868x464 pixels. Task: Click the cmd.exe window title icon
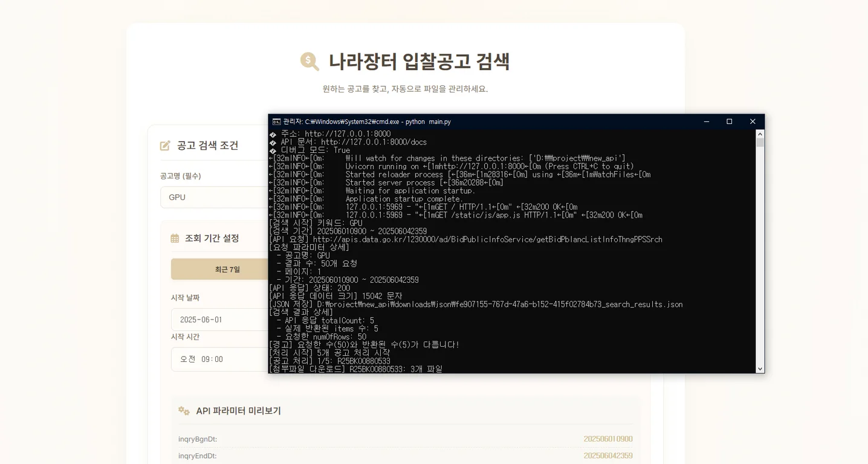(x=276, y=121)
